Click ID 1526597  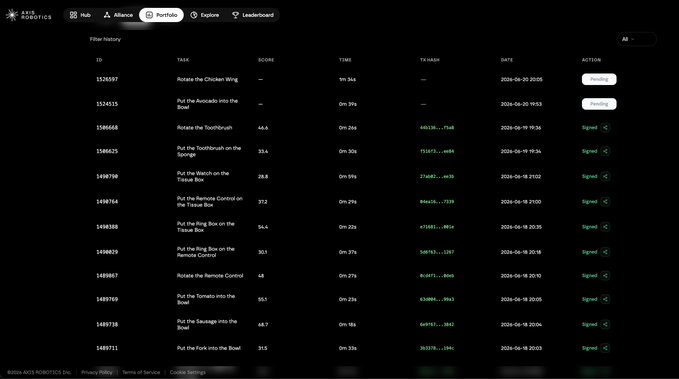coord(107,79)
